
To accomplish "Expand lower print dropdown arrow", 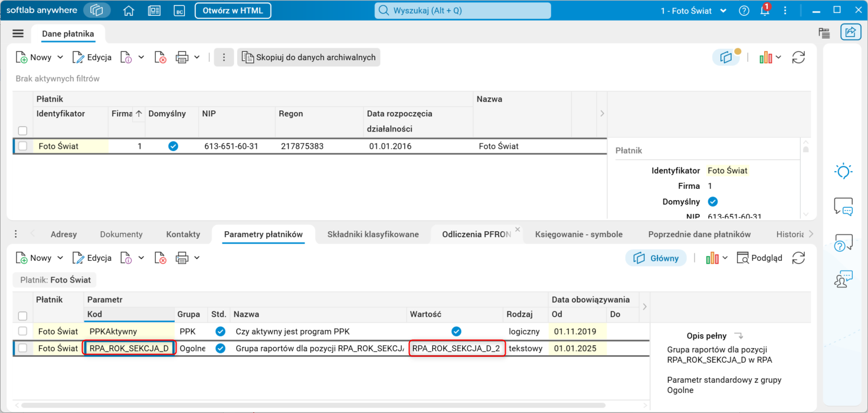I will click(197, 258).
